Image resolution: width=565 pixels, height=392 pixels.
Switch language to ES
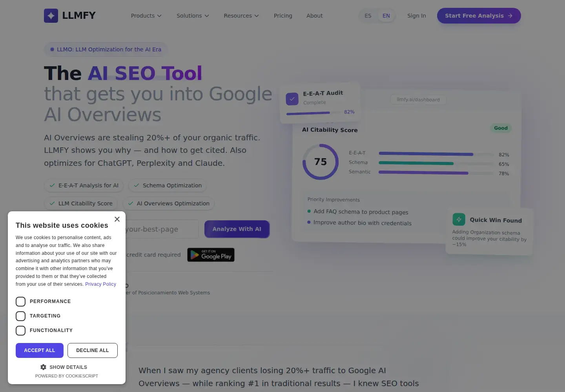[x=368, y=16]
